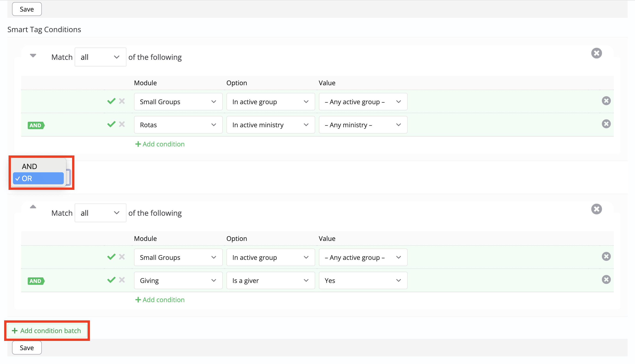Click Smart Tag Conditions heading
The height and width of the screenshot is (364, 635).
[x=44, y=30]
